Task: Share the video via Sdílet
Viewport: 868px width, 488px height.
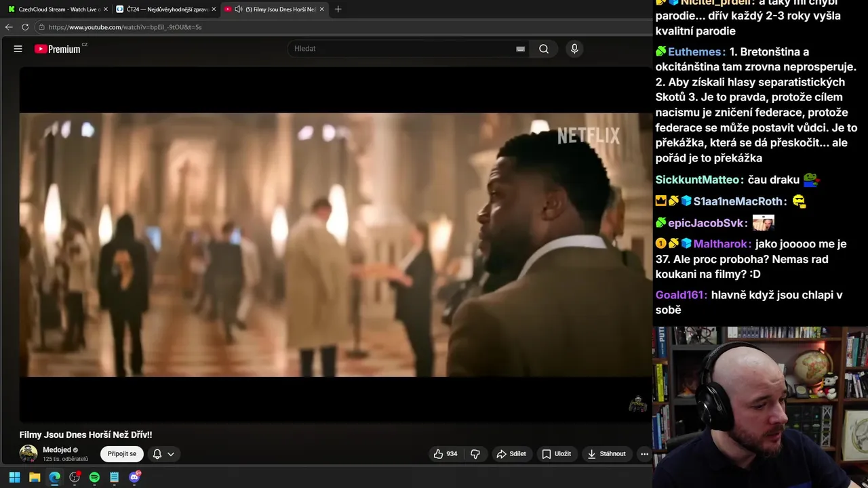Action: [x=511, y=454]
